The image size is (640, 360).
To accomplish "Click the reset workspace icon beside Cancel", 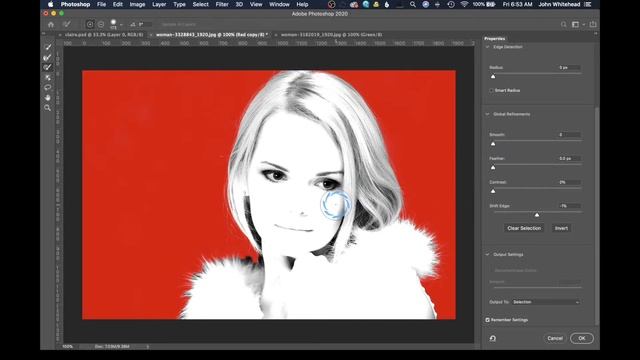I will 493,338.
